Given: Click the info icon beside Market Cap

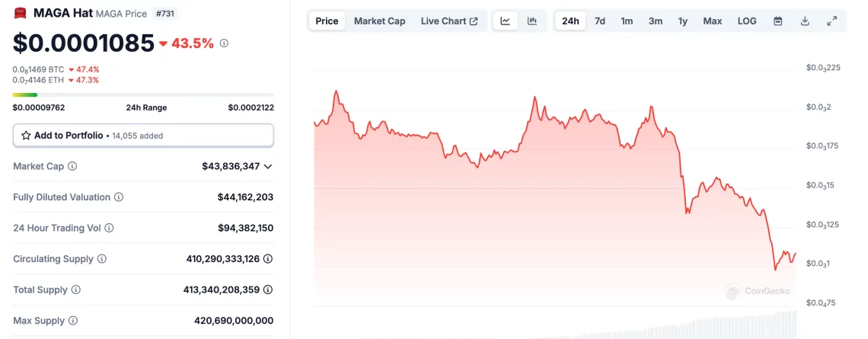Looking at the screenshot, I should pyautogui.click(x=72, y=166).
